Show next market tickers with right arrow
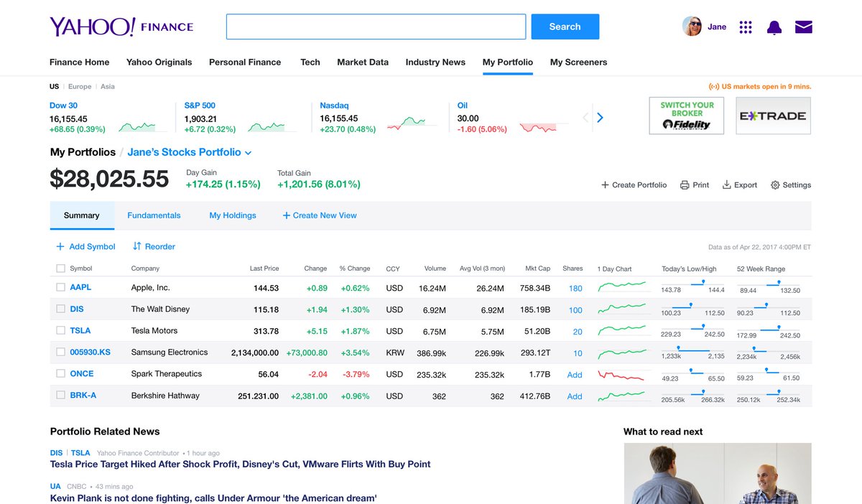Viewport: 862px width, 504px height. point(601,118)
